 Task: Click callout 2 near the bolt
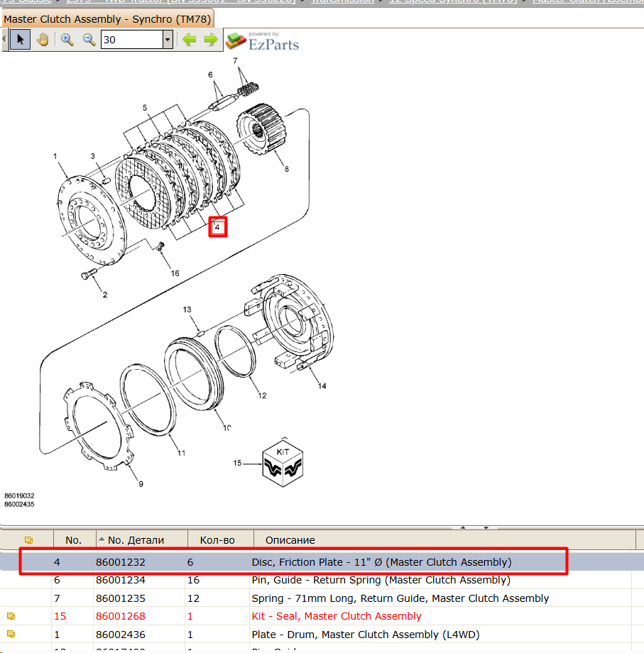click(x=105, y=295)
